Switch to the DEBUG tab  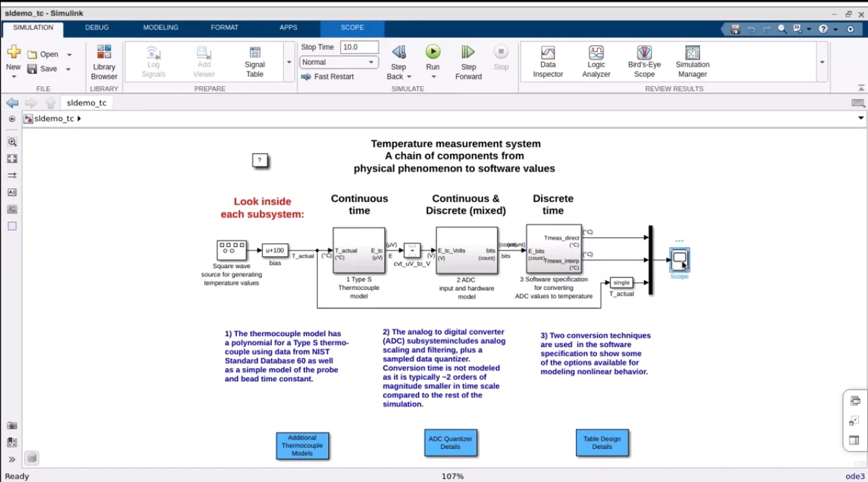pos(97,28)
